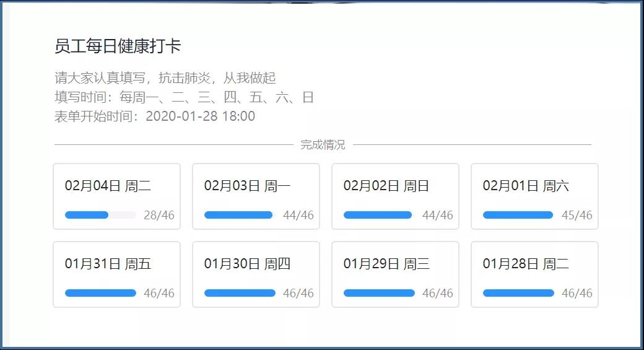Click the 完成情况 section divider label

[323, 145]
